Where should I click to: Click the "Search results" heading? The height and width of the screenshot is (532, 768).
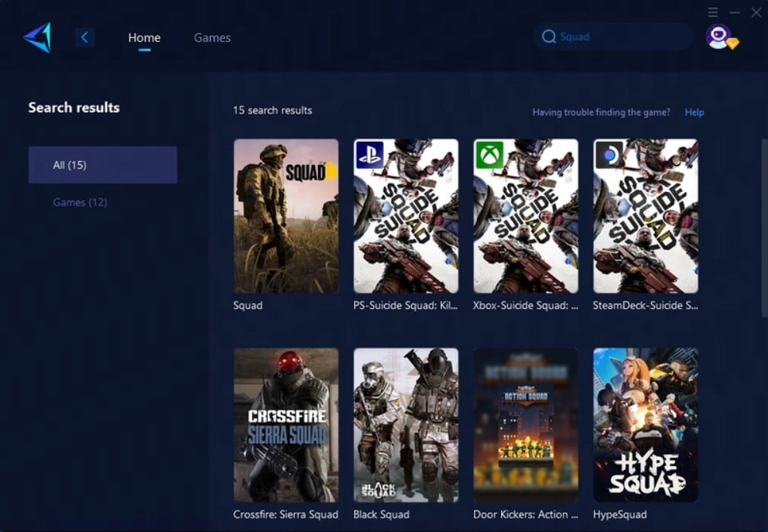pos(74,108)
